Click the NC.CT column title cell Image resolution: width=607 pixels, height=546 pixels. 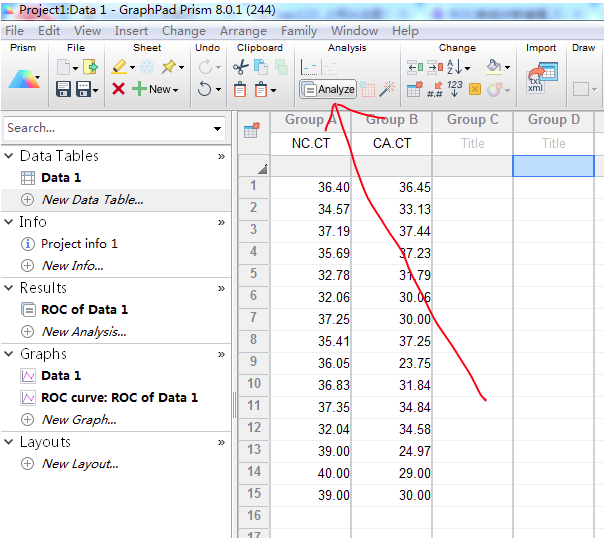(x=311, y=144)
